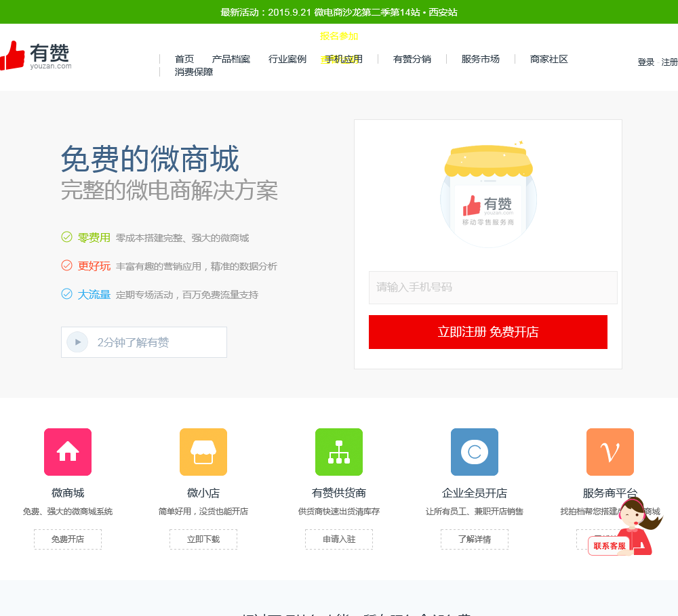
Task: Click the 2分钟了解有赞 video button
Action: 144,342
